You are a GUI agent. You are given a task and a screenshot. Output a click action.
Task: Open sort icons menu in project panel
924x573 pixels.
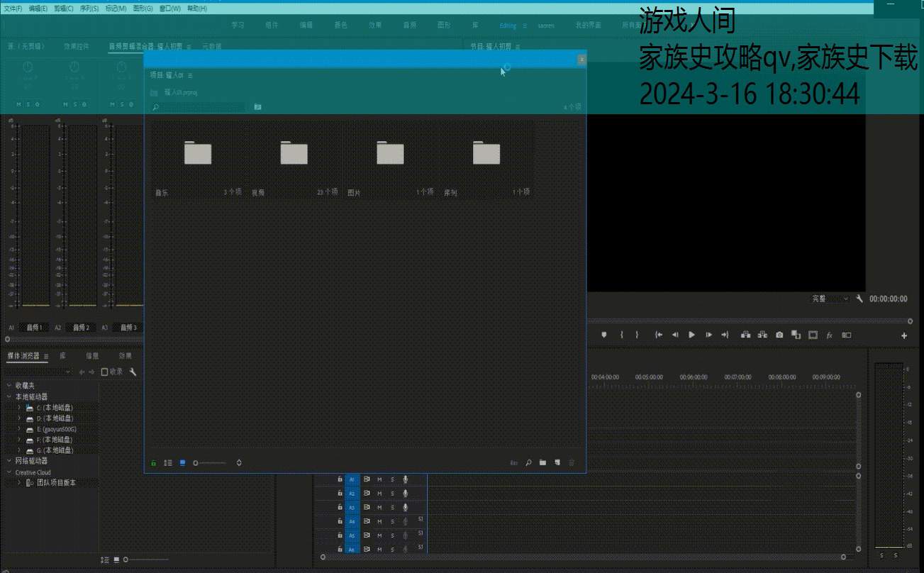coord(239,462)
